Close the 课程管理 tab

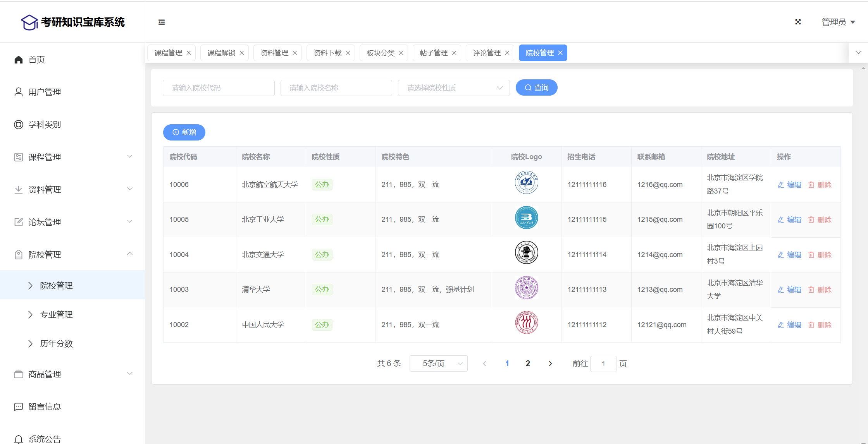click(x=189, y=53)
